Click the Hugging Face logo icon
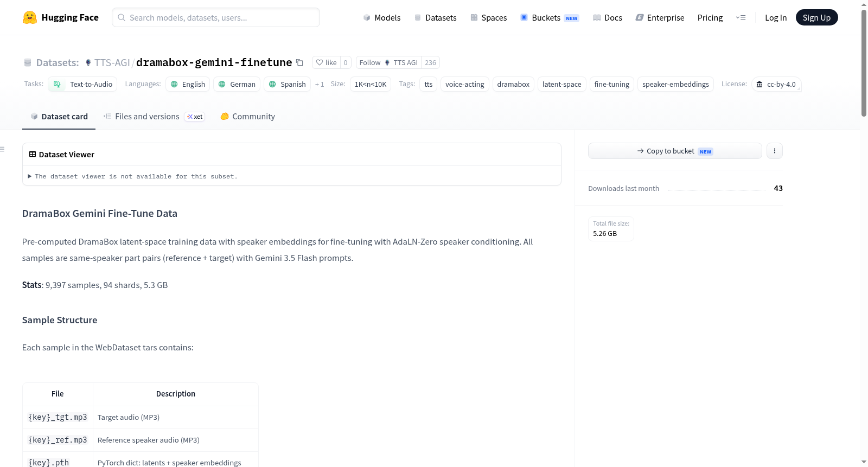The width and height of the screenshot is (868, 467). point(30,17)
